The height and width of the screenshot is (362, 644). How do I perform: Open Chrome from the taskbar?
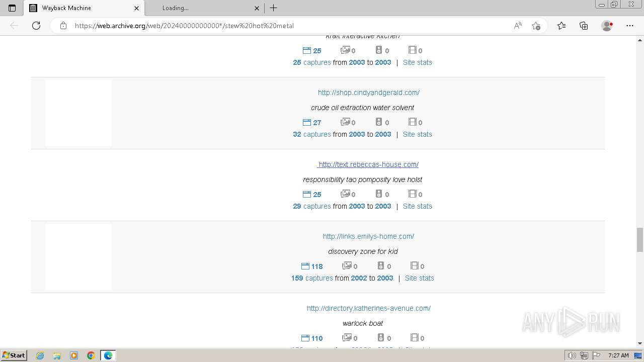(91, 355)
